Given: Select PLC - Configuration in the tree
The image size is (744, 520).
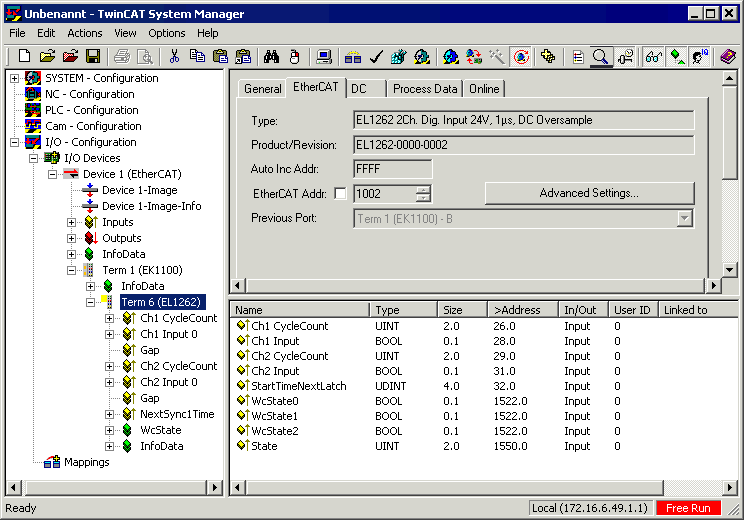Looking at the screenshot, I should [x=92, y=110].
